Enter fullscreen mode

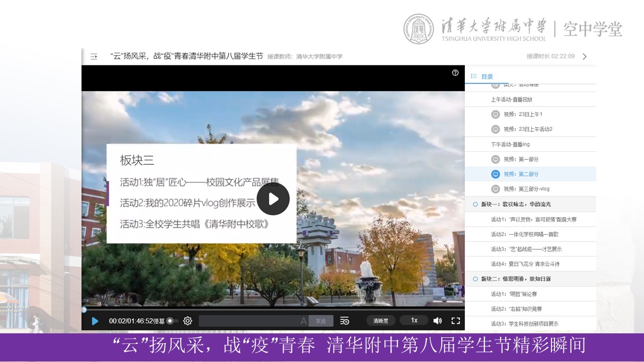(455, 321)
